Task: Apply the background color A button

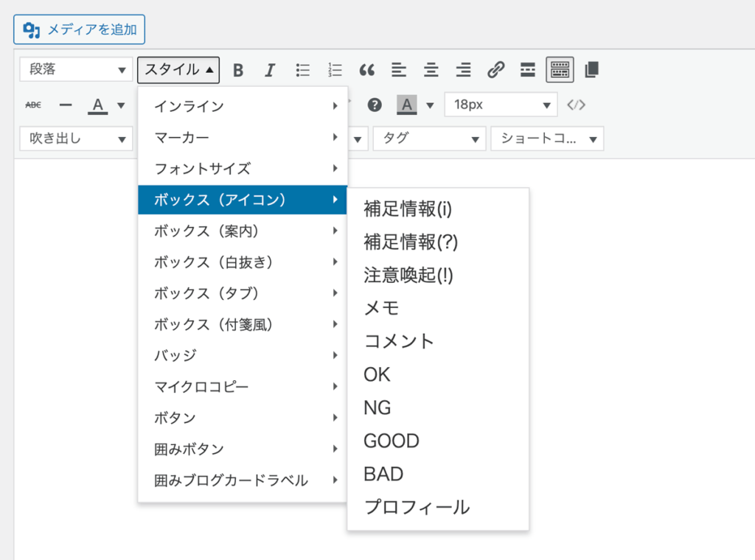Action: [407, 105]
